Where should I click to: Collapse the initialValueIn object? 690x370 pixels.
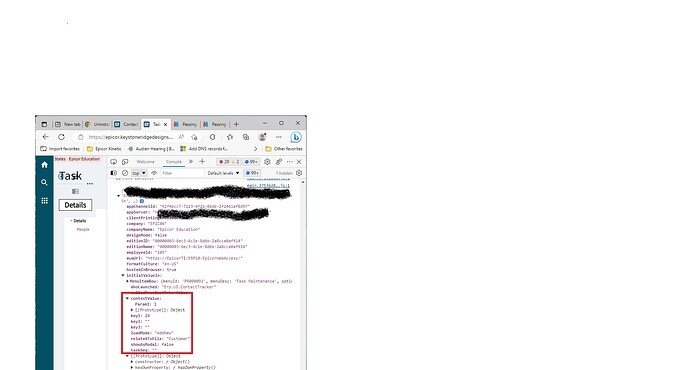(123, 275)
